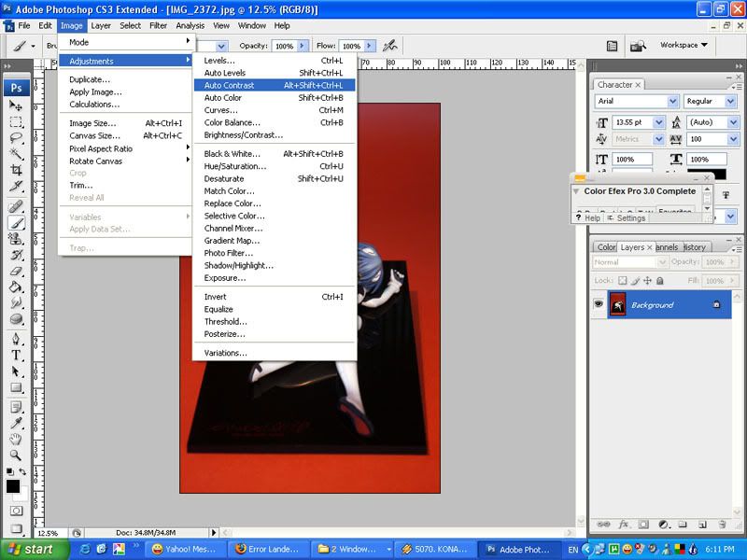Open the font size dropdown
The height and width of the screenshot is (560, 747).
(658, 122)
